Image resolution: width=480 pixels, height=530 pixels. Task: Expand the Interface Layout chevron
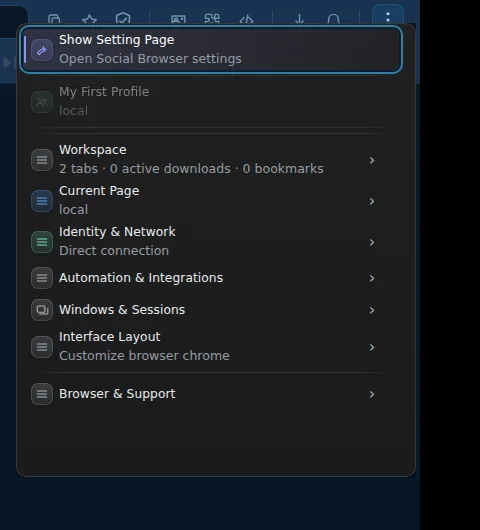[x=372, y=347]
